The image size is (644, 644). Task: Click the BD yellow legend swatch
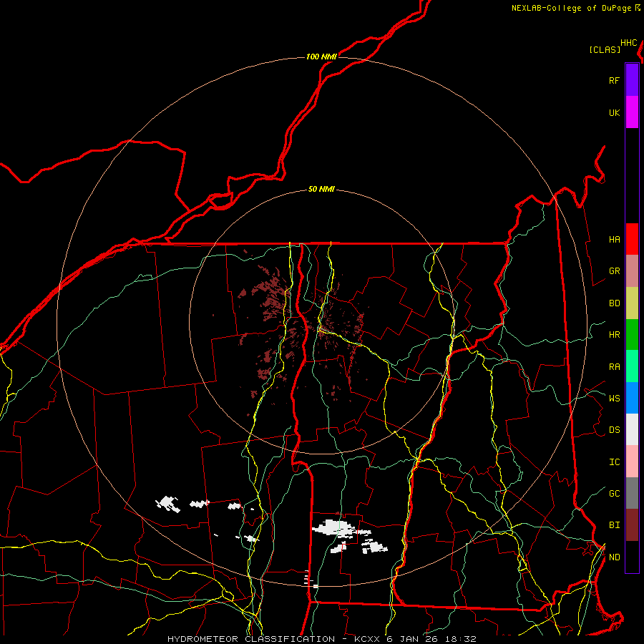tap(632, 303)
